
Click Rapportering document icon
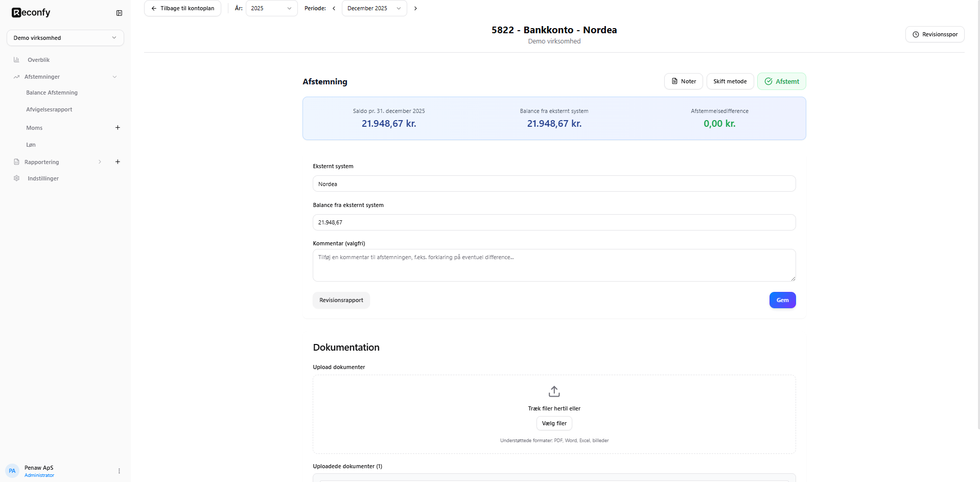(x=16, y=162)
